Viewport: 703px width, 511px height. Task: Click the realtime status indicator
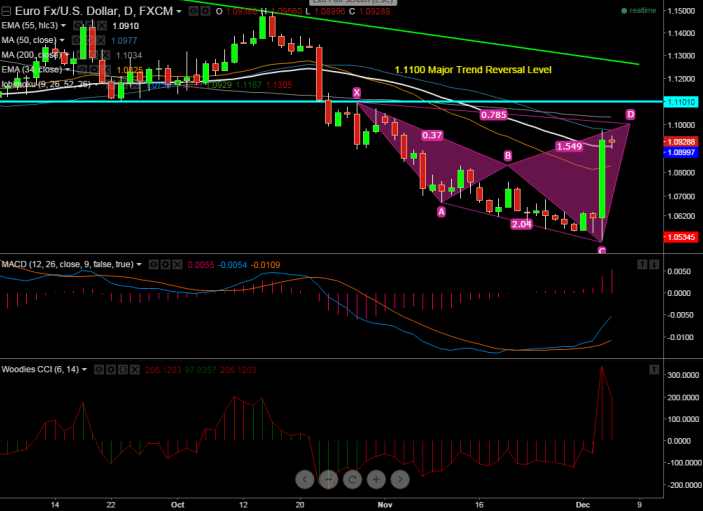[639, 10]
